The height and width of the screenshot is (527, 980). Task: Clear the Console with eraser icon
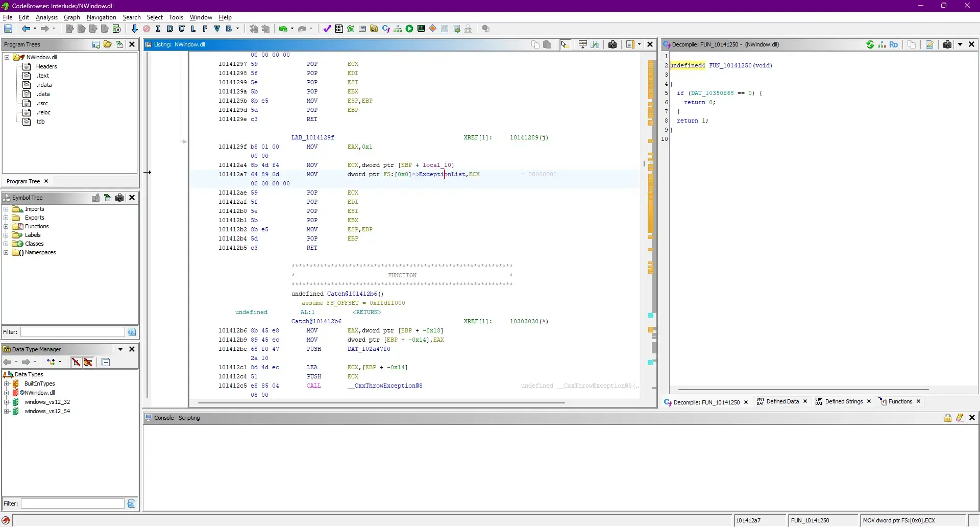click(960, 418)
